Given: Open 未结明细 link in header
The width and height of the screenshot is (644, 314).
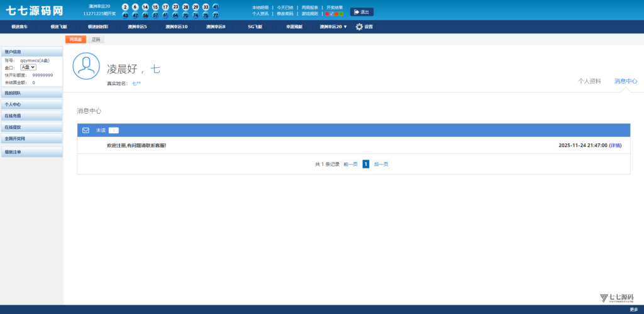Looking at the screenshot, I should pyautogui.click(x=260, y=8).
